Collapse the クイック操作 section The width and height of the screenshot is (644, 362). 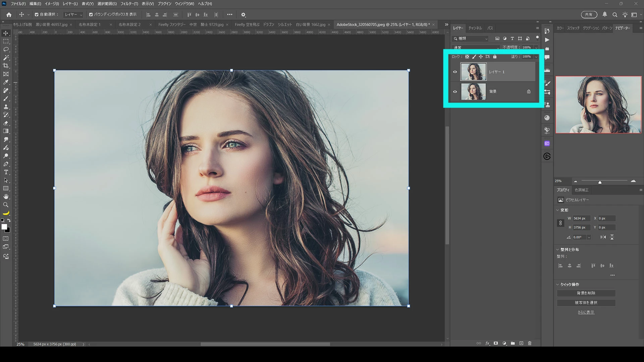558,284
